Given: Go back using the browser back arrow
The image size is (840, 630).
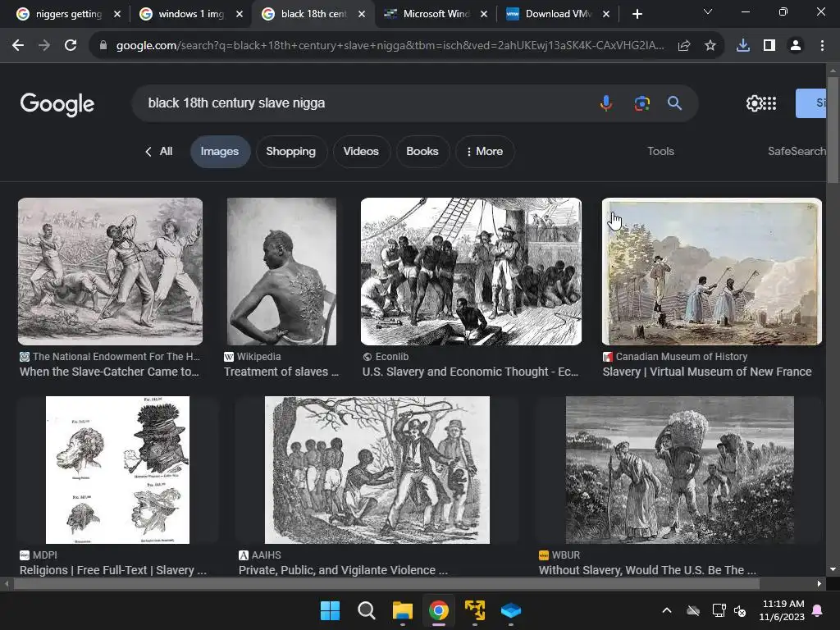Looking at the screenshot, I should [x=18, y=46].
